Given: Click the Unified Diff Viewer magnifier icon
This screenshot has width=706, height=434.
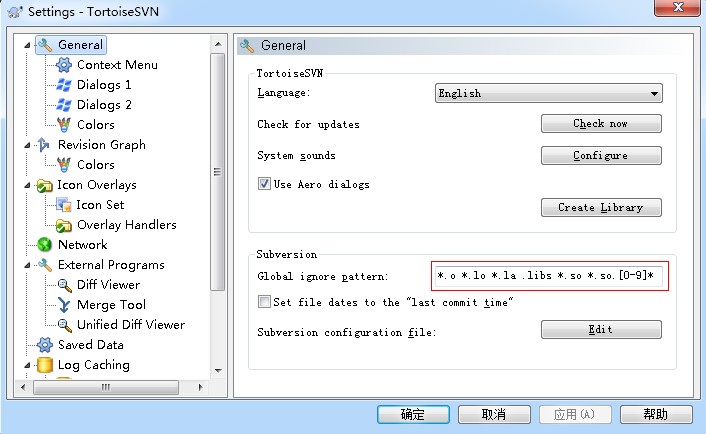Looking at the screenshot, I should click(64, 325).
